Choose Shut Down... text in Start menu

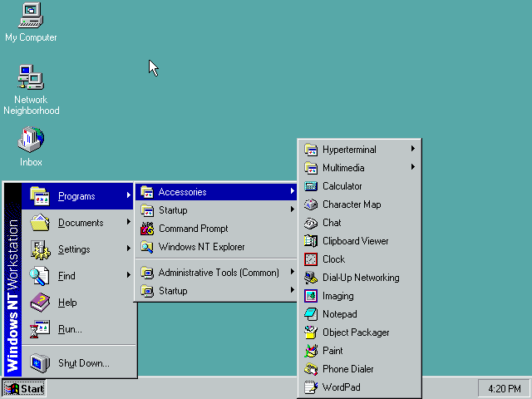click(84, 363)
